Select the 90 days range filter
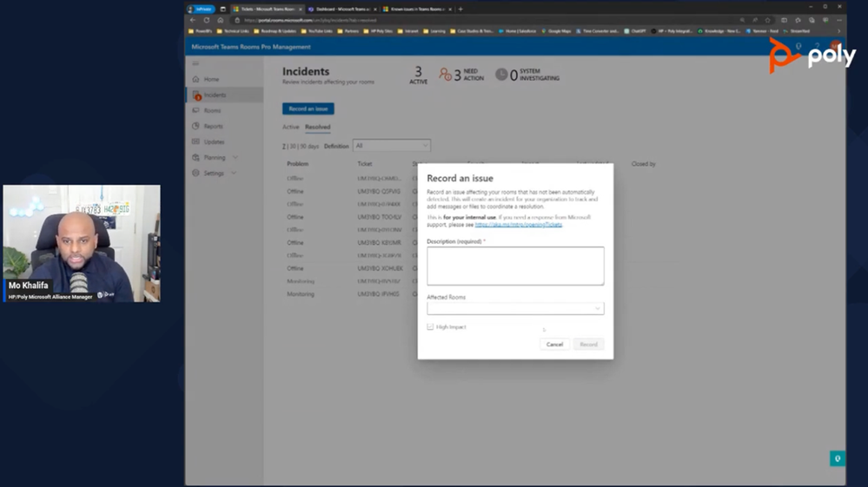 (309, 147)
